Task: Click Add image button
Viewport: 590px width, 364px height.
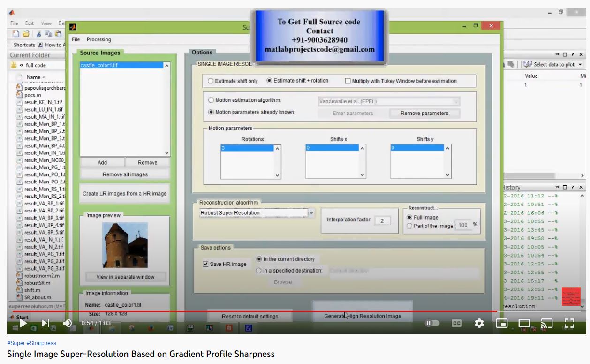Action: [x=102, y=163]
